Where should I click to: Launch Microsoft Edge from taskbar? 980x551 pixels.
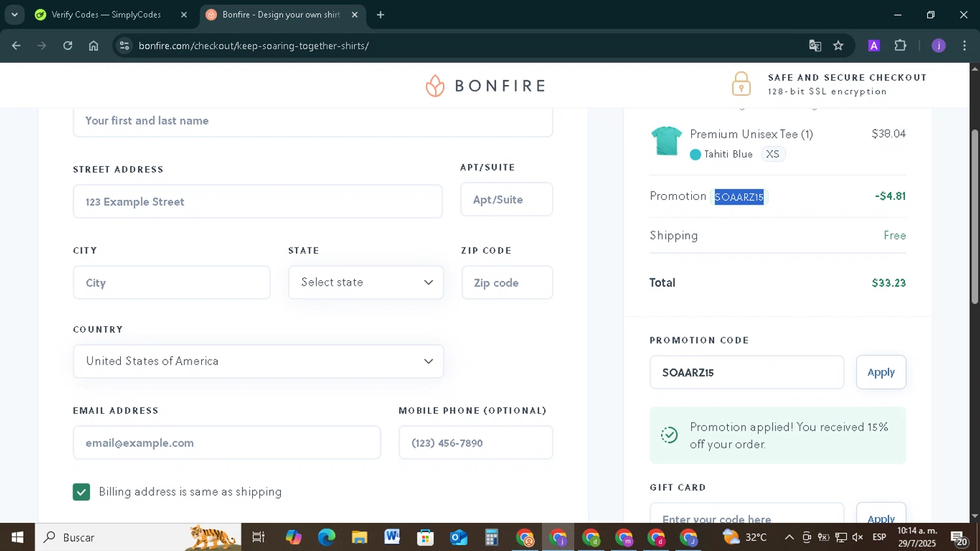click(326, 537)
